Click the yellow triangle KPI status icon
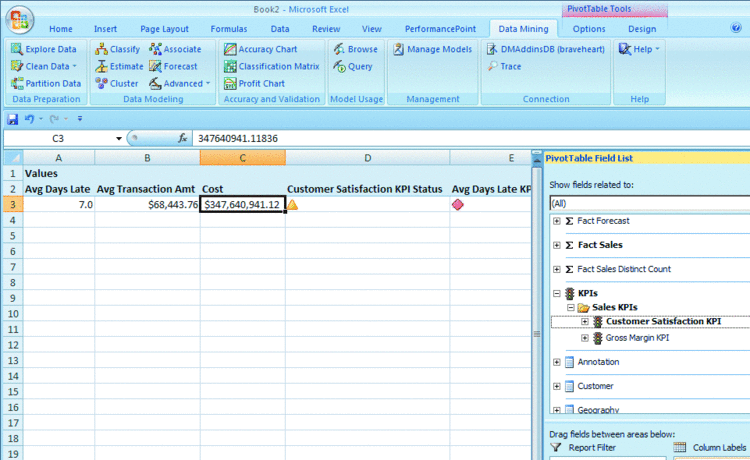Image resolution: width=750 pixels, height=460 pixels. pos(293,205)
